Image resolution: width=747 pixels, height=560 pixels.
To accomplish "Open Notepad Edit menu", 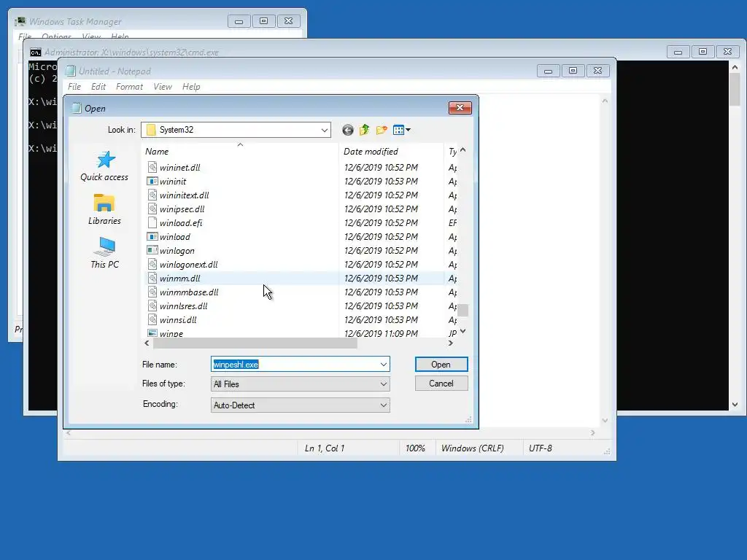I will coord(98,87).
